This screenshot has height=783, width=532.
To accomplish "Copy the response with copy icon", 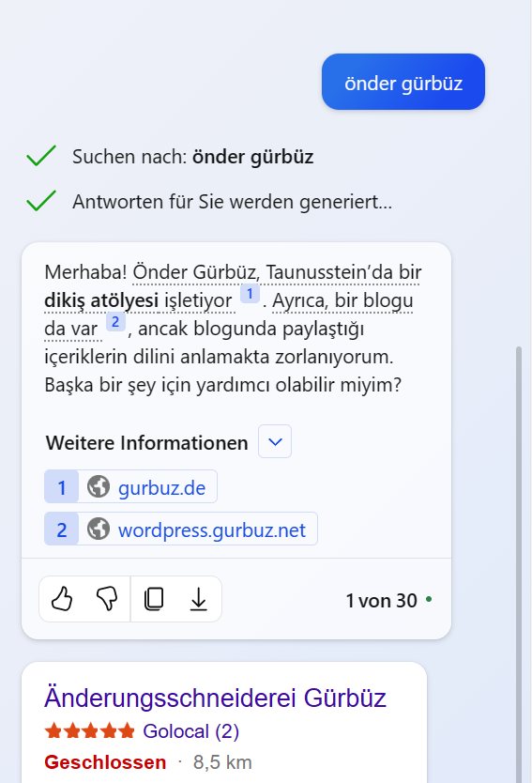I will coord(154,599).
